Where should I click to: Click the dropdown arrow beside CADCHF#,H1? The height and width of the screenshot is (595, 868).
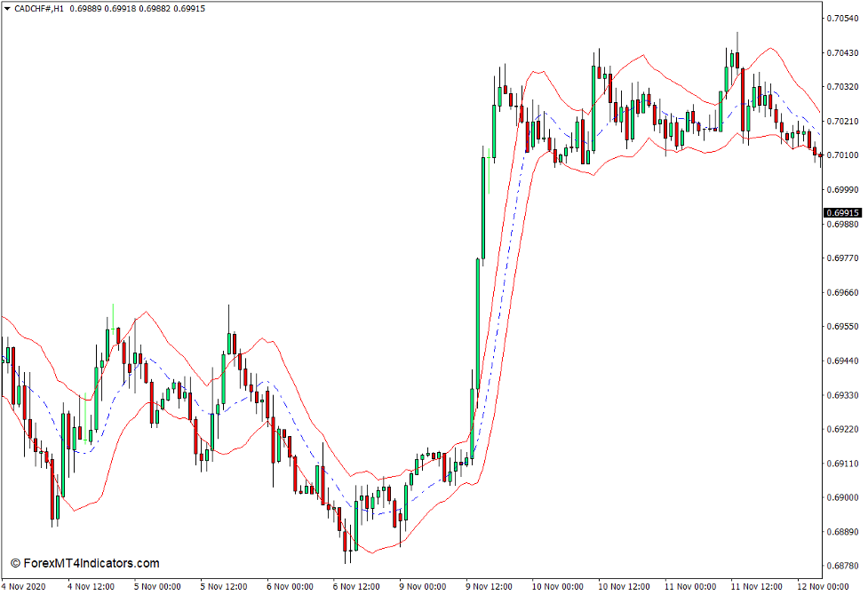[7, 9]
